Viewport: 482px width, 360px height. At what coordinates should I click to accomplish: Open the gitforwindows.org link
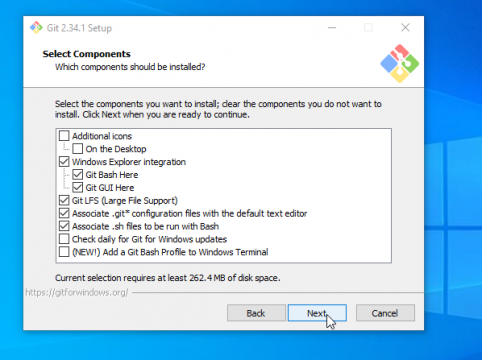(x=77, y=292)
